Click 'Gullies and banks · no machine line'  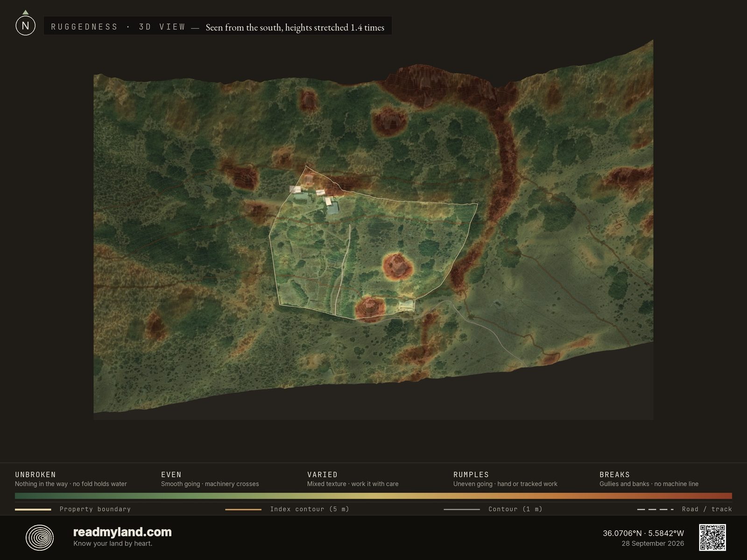pos(649,484)
